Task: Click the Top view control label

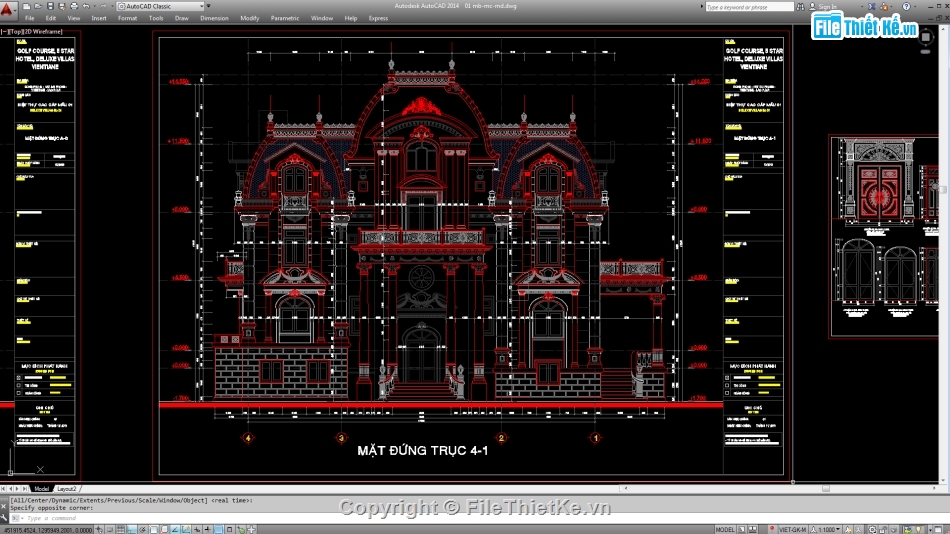Action: (x=16, y=32)
